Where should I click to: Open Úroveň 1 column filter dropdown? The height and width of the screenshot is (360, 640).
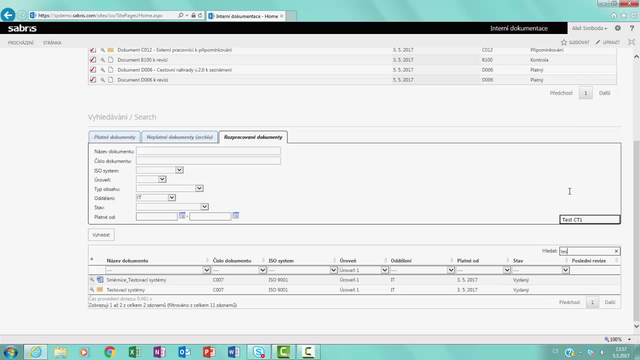click(x=384, y=270)
